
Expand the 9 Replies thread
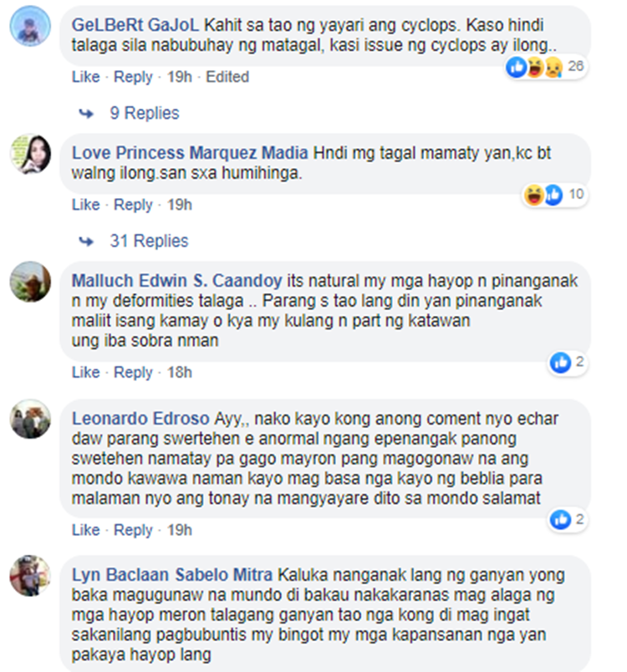click(145, 113)
